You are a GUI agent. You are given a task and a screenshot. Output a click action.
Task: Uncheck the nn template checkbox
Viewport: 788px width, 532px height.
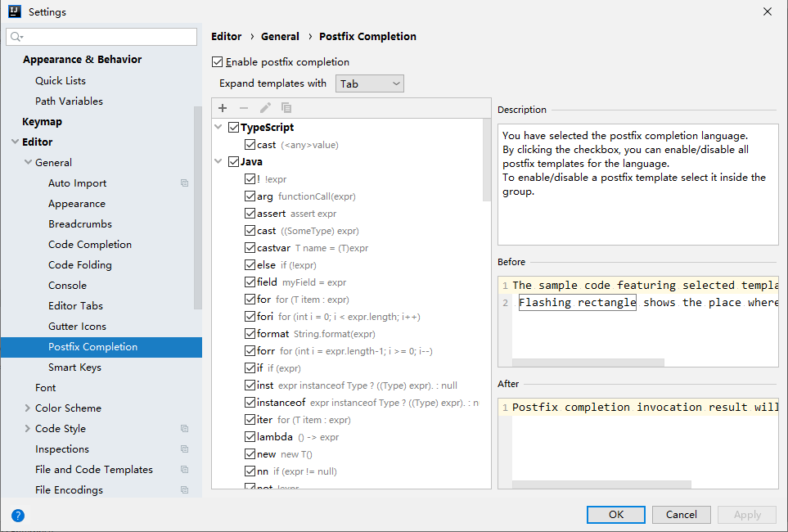point(250,471)
